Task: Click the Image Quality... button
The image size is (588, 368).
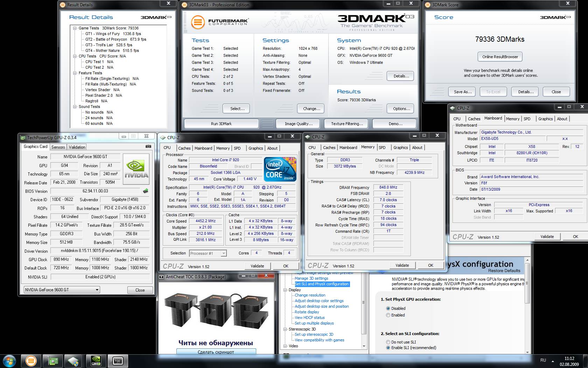Action: click(x=298, y=124)
